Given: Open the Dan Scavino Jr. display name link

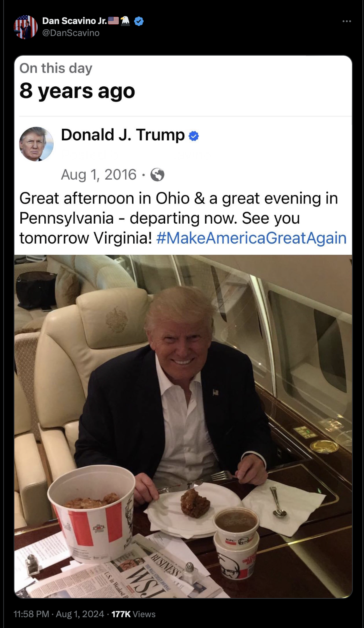Looking at the screenshot, I should (75, 21).
